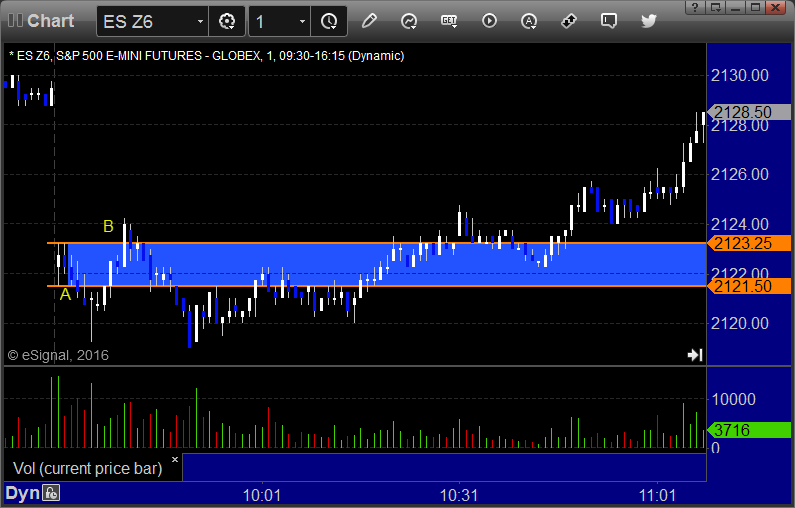The image size is (795, 508).
Task: Click the Dyn label in status bar
Action: [22, 493]
